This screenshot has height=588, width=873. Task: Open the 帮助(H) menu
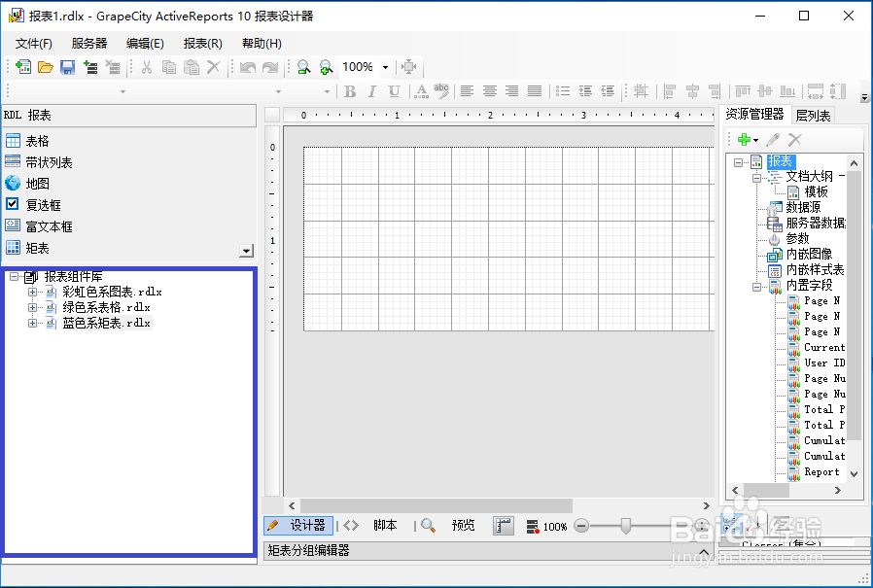point(262,44)
